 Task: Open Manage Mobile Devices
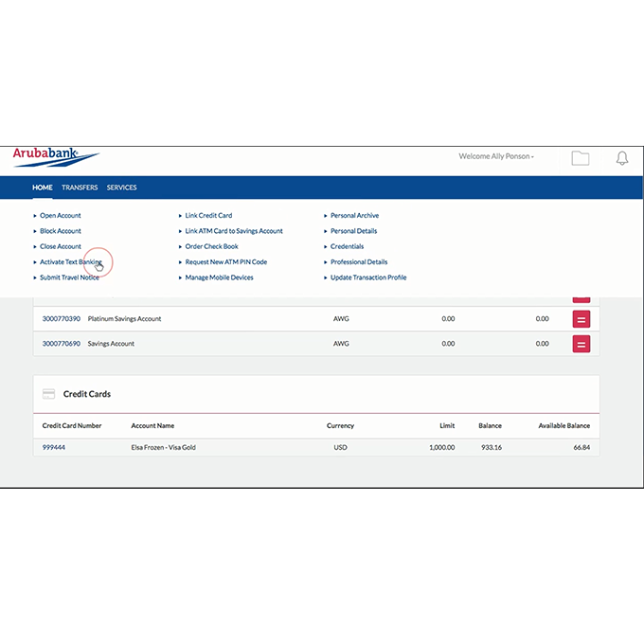coord(219,277)
